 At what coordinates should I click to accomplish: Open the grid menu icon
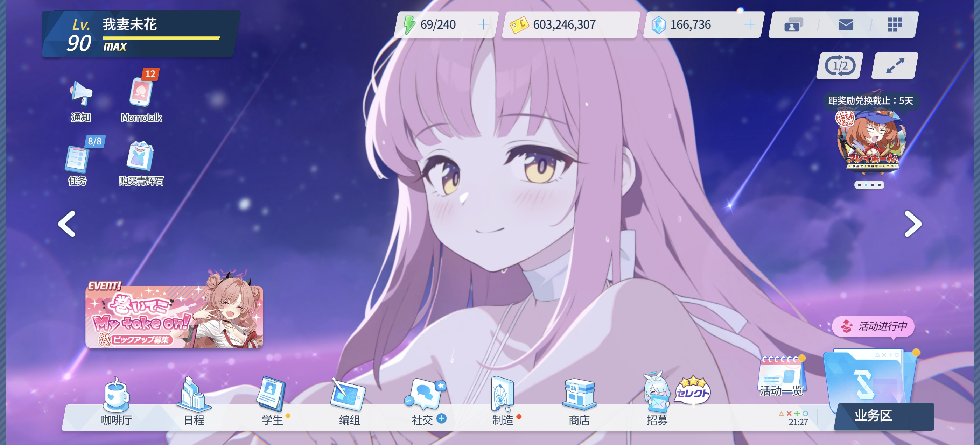[x=895, y=25]
